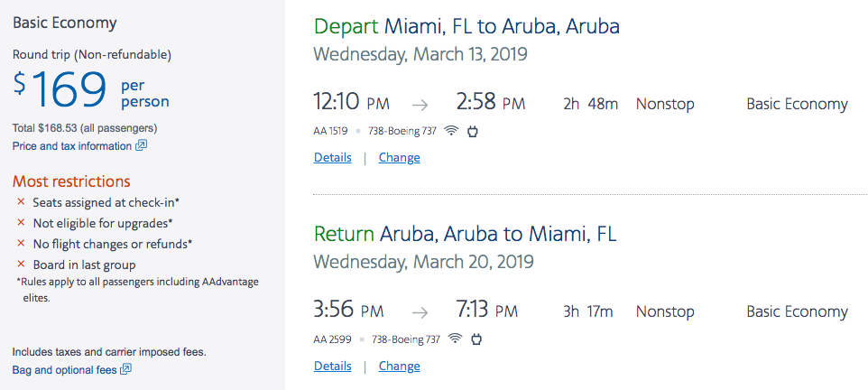Image resolution: width=868 pixels, height=390 pixels.
Task: Click the red X next to Not eligible for upgrades
Action: 21,223
